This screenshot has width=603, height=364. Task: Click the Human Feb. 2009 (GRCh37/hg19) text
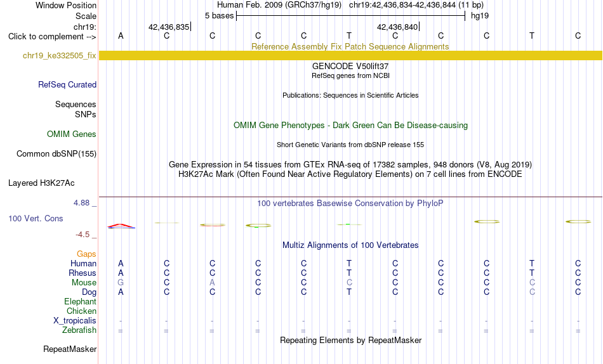pyautogui.click(x=279, y=5)
